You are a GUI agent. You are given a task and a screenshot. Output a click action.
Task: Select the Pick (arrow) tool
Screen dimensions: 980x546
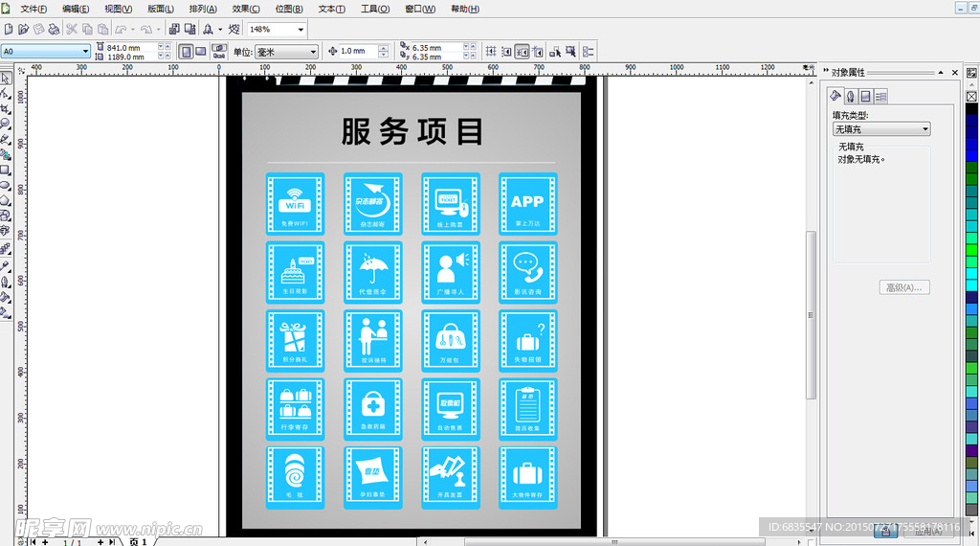6,79
